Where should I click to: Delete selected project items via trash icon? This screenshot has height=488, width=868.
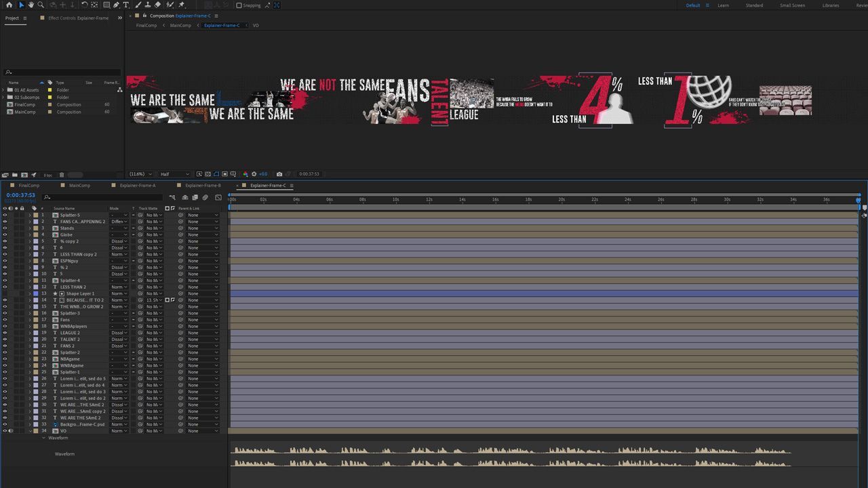click(x=62, y=175)
